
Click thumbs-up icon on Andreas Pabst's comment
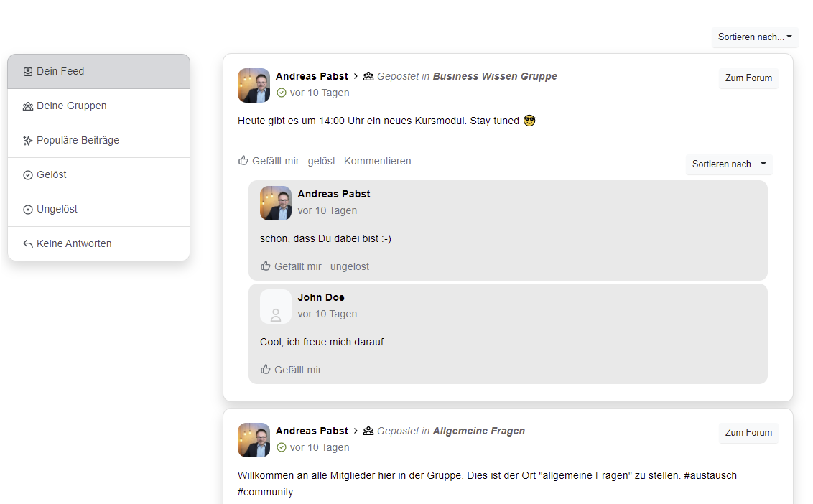(x=266, y=266)
